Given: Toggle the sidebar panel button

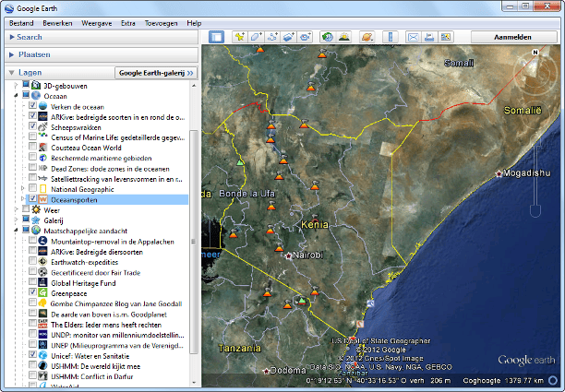Looking at the screenshot, I should point(217,37).
